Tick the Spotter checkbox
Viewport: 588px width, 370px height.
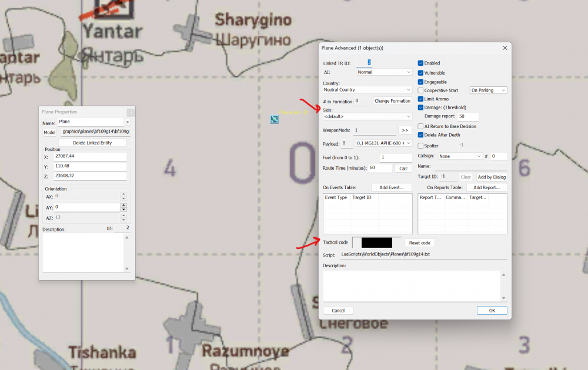(420, 146)
